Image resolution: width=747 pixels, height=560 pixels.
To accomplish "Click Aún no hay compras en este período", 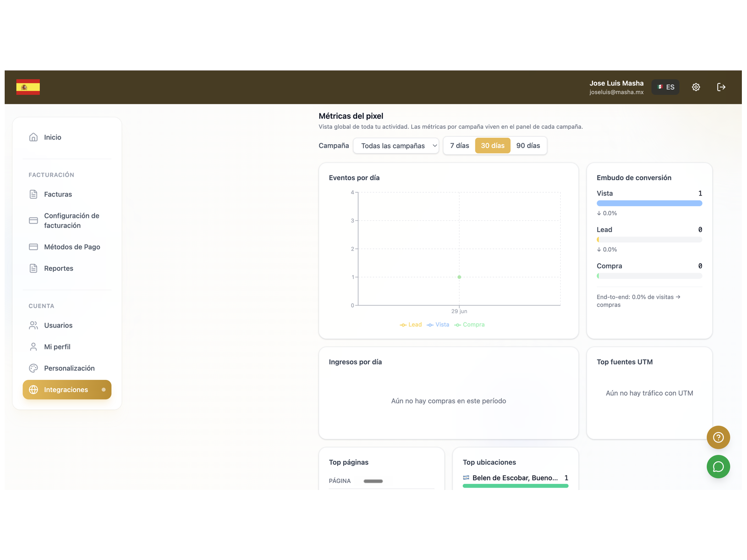I will 448,401.
